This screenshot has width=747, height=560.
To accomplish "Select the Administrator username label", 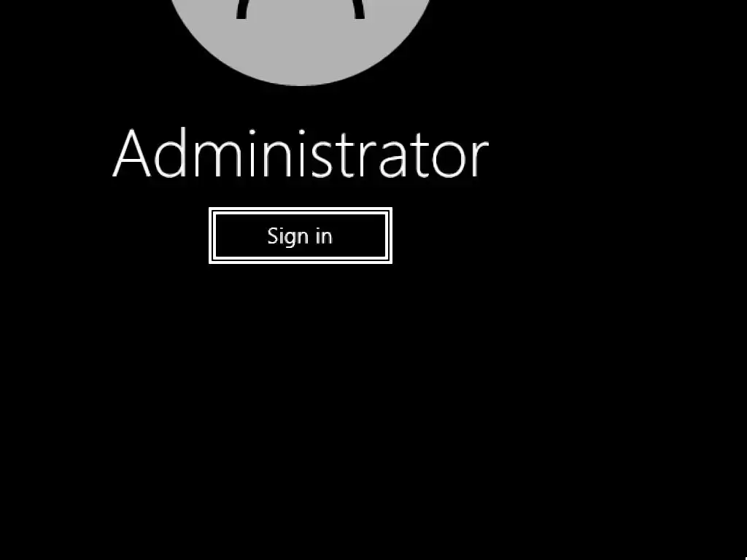I will coord(301,153).
